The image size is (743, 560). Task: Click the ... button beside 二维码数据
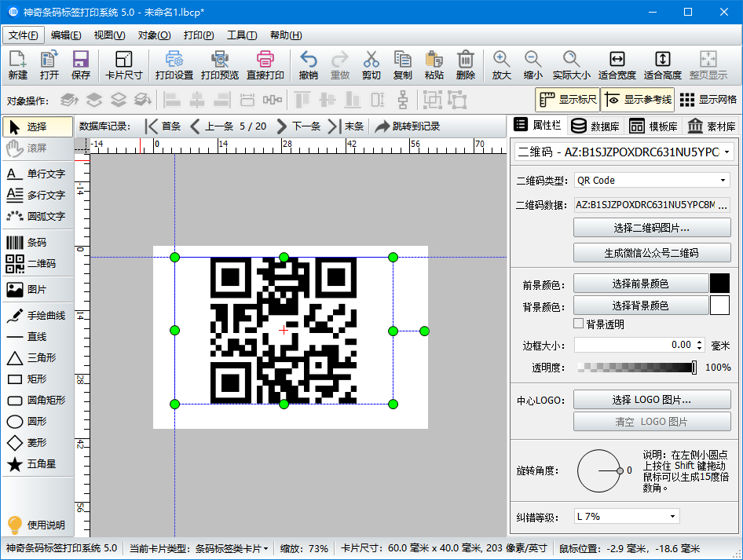pos(723,205)
